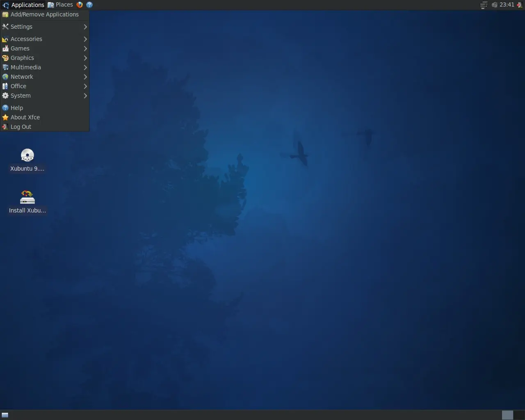525x420 pixels.
Task: Click the Log Out entry
Action: [x=21, y=127]
